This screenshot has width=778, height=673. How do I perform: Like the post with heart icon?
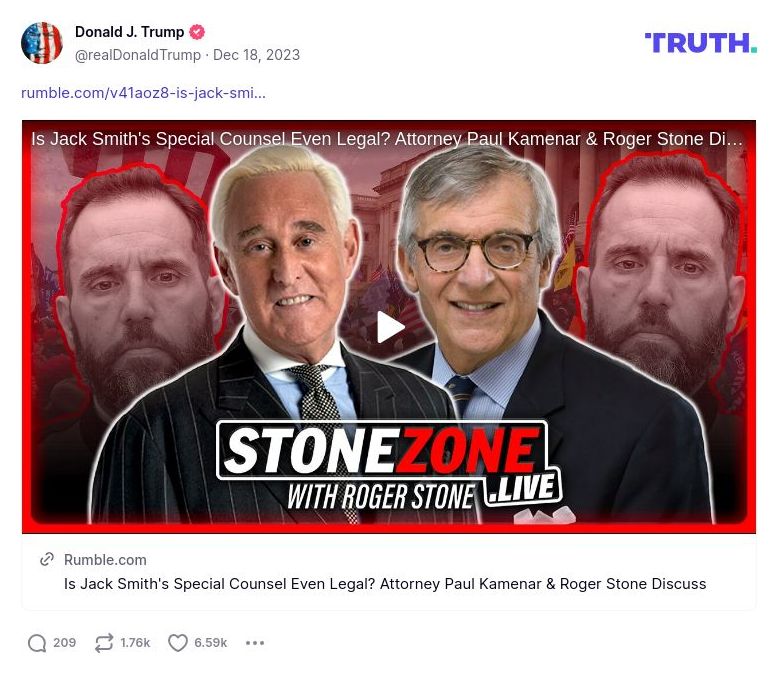click(x=178, y=643)
